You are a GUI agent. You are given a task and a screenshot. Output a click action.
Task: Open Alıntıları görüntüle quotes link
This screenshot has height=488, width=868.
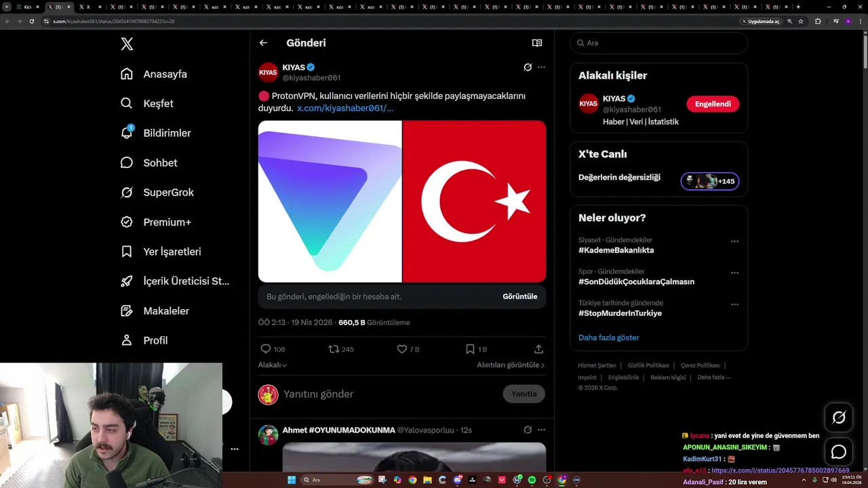click(x=511, y=365)
